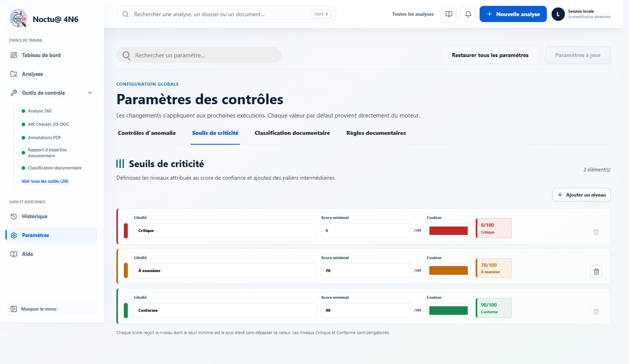Click Nouvelle analyse button
The width and height of the screenshot is (629, 364).
pos(513,14)
